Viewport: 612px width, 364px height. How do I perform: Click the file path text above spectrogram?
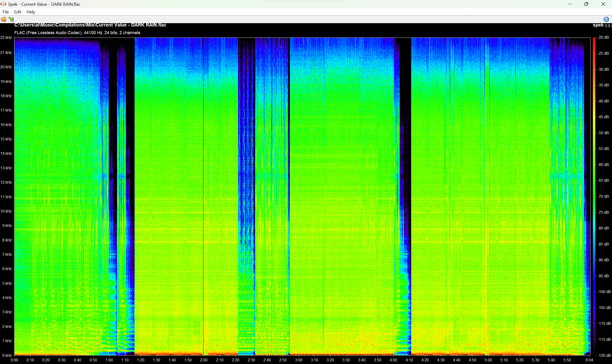[x=90, y=25]
